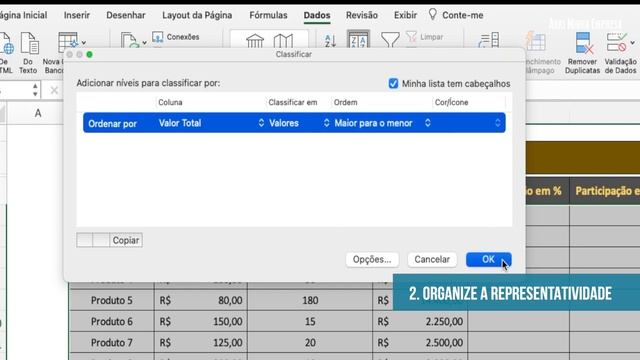Click the formula bar cancel X

pos(54,90)
